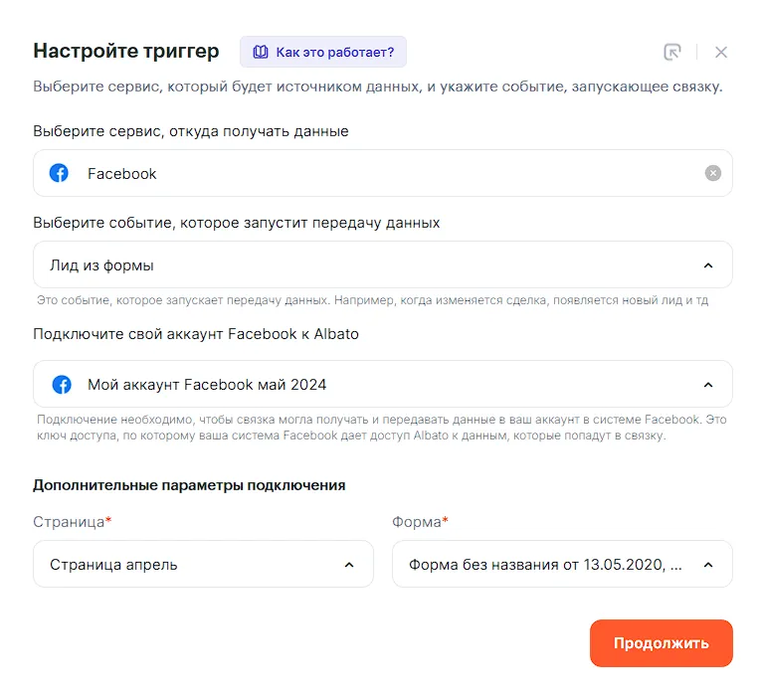Choose the "Мой аккаунт Facebook май 2024" connection
This screenshot has width=760, height=700.
pyautogui.click(x=207, y=385)
